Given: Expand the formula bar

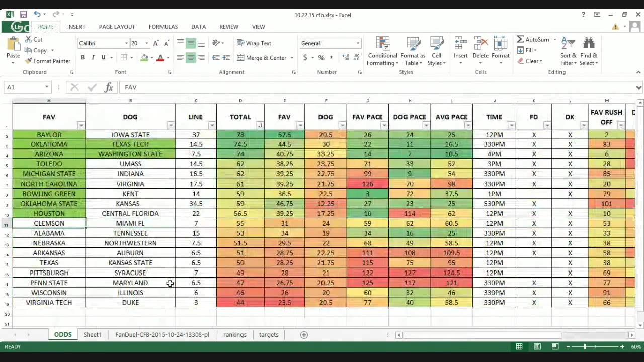Looking at the screenshot, I should 639,87.
